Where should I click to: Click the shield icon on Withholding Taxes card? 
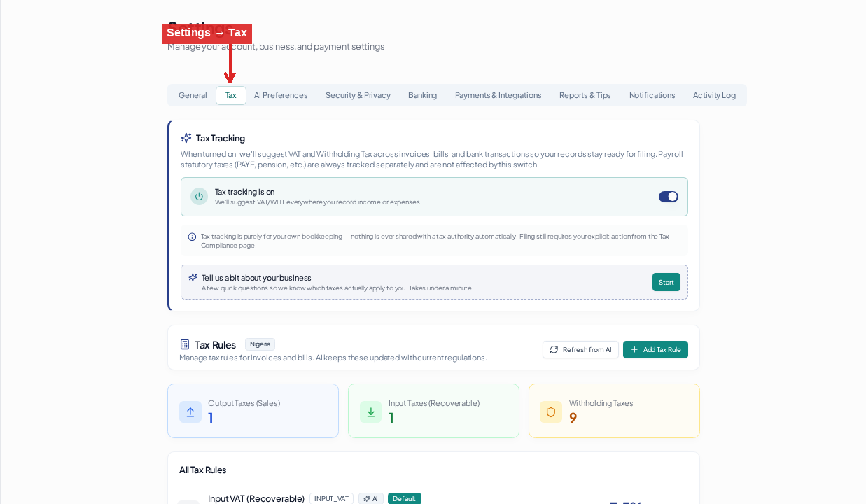coord(551,412)
